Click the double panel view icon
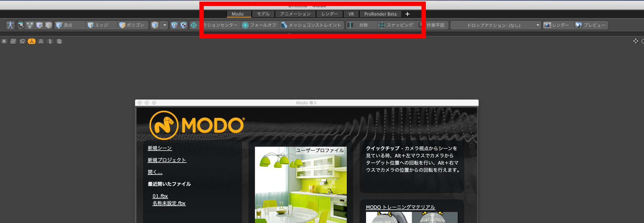Viewport: 644px width, 223px height. pos(59,41)
